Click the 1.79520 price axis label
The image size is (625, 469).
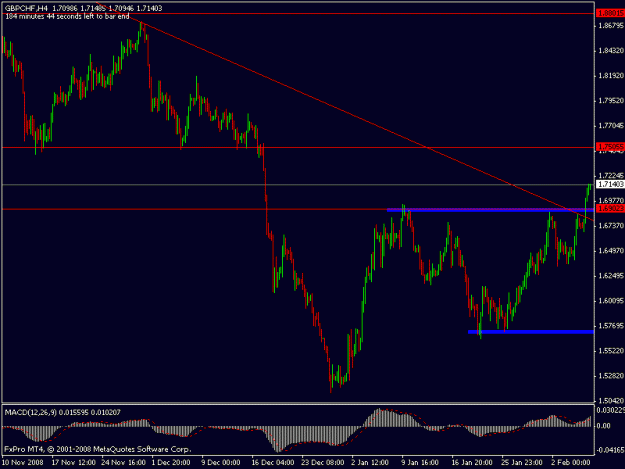tap(611, 101)
